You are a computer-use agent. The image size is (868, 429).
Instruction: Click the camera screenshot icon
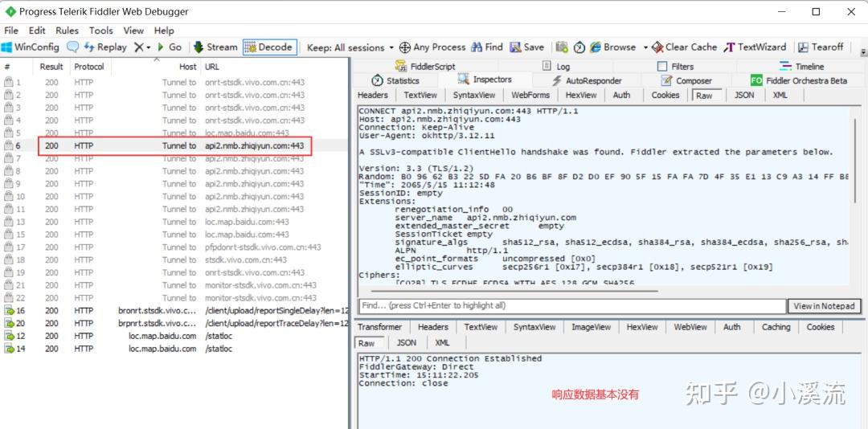pos(562,47)
